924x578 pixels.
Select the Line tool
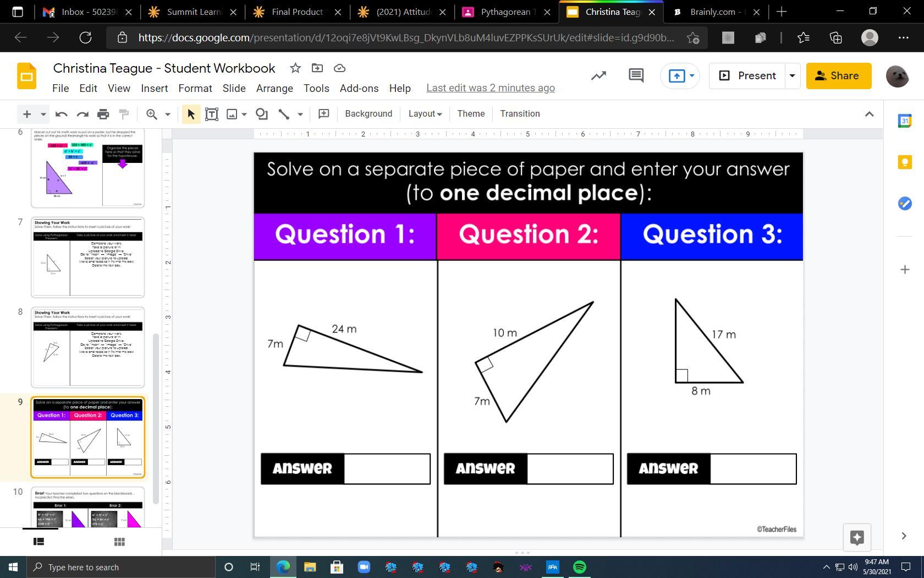pos(284,114)
